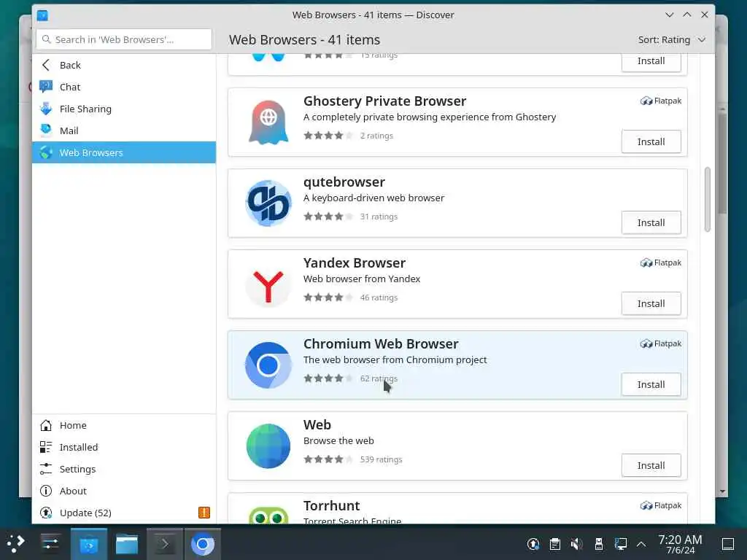Click the update warning badge beside Update (52)
This screenshot has width=747, height=560.
point(204,513)
